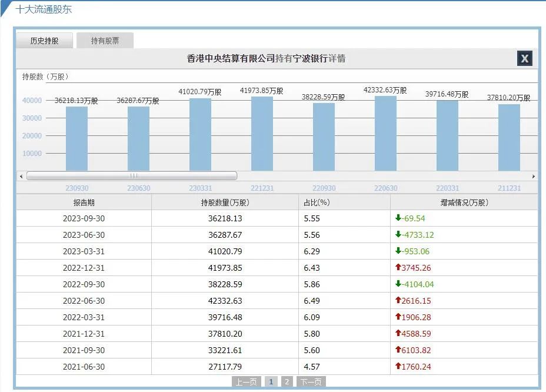Select the 2021-12-31 report date cell

coord(84,334)
